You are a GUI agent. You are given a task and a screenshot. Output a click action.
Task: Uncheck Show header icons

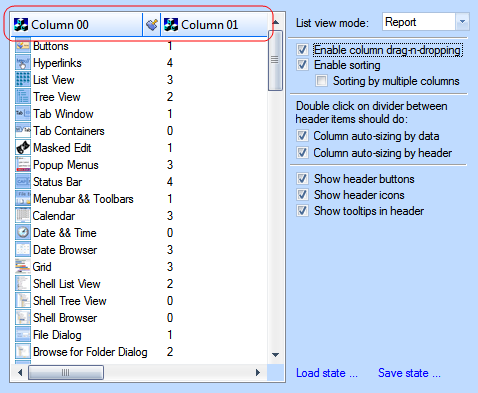302,195
